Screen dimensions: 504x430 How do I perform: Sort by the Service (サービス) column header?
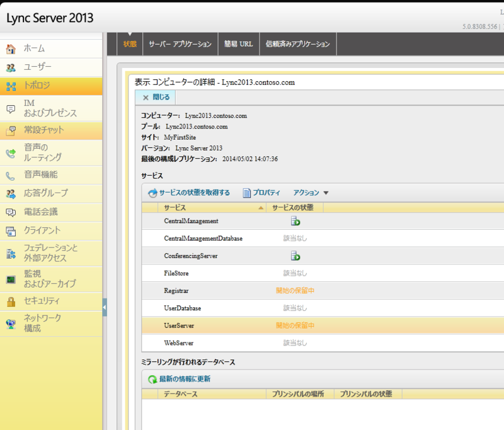[x=212, y=208]
